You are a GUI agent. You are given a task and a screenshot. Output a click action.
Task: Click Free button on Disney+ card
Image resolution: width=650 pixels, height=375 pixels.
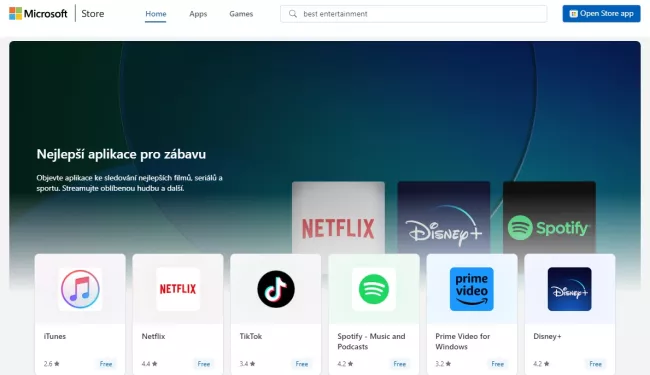click(x=595, y=364)
